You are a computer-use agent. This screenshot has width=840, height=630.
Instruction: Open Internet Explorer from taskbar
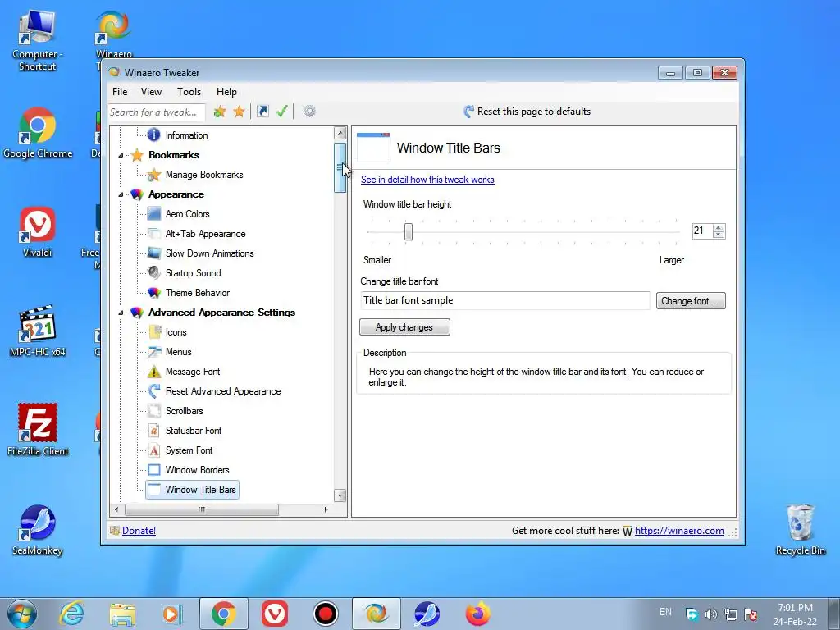[71, 614]
